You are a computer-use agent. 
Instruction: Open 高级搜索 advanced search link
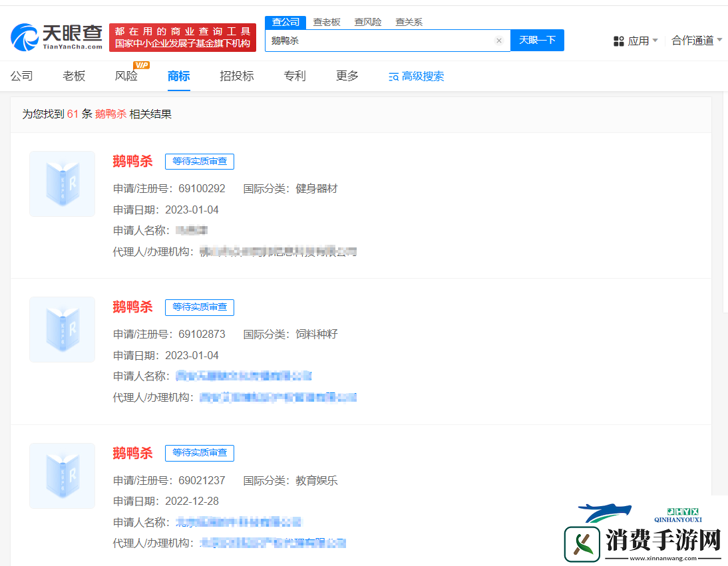pyautogui.click(x=417, y=76)
